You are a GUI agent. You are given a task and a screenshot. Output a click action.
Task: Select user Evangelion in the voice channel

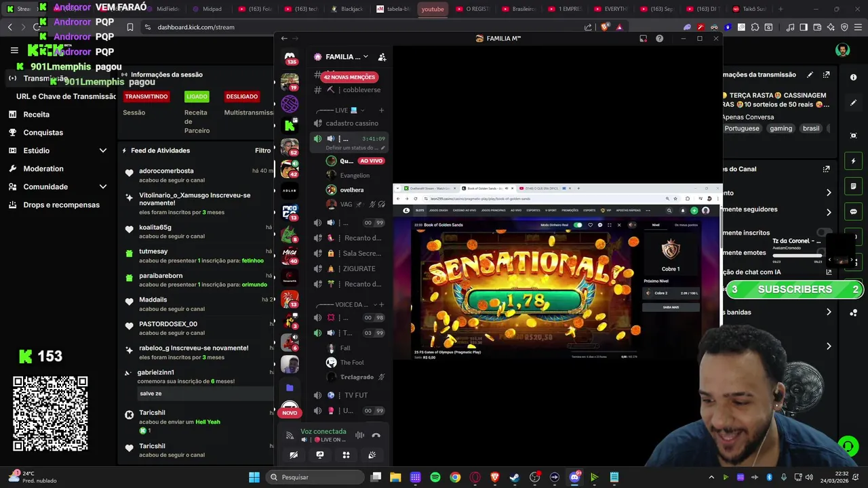(x=355, y=176)
